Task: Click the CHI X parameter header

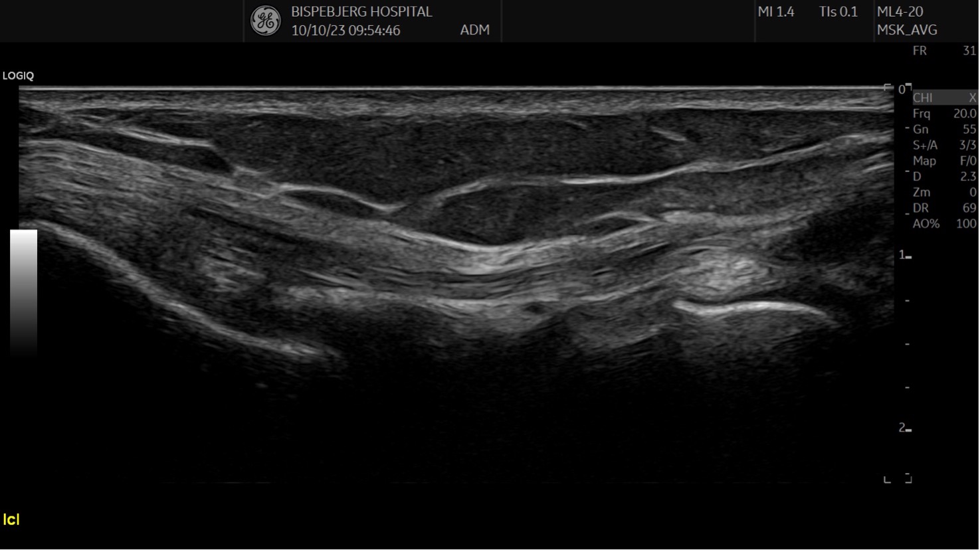Action: point(944,98)
